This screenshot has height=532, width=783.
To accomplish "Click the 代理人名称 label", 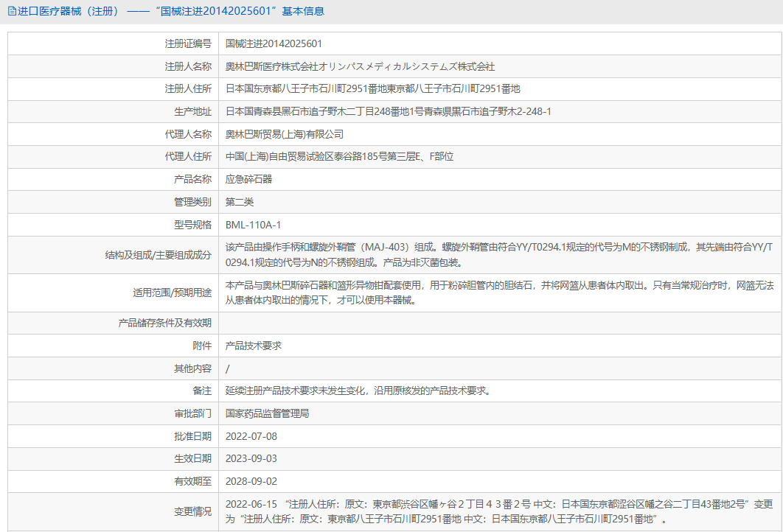I will tap(188, 134).
